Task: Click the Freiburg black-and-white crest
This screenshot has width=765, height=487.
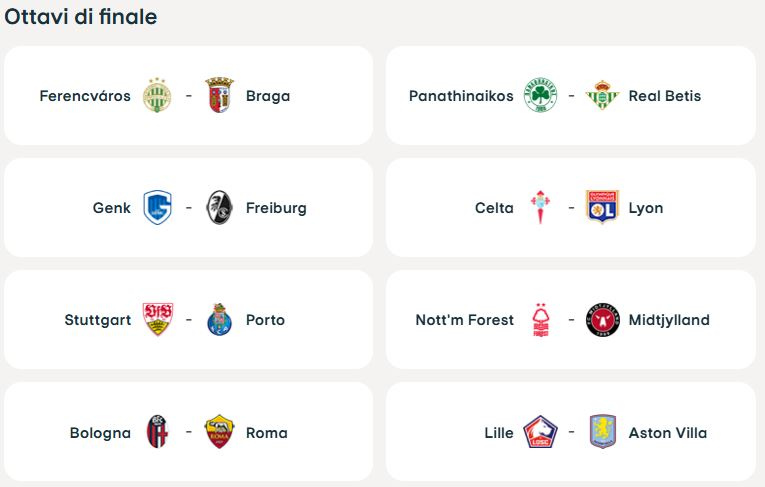Action: [x=219, y=208]
